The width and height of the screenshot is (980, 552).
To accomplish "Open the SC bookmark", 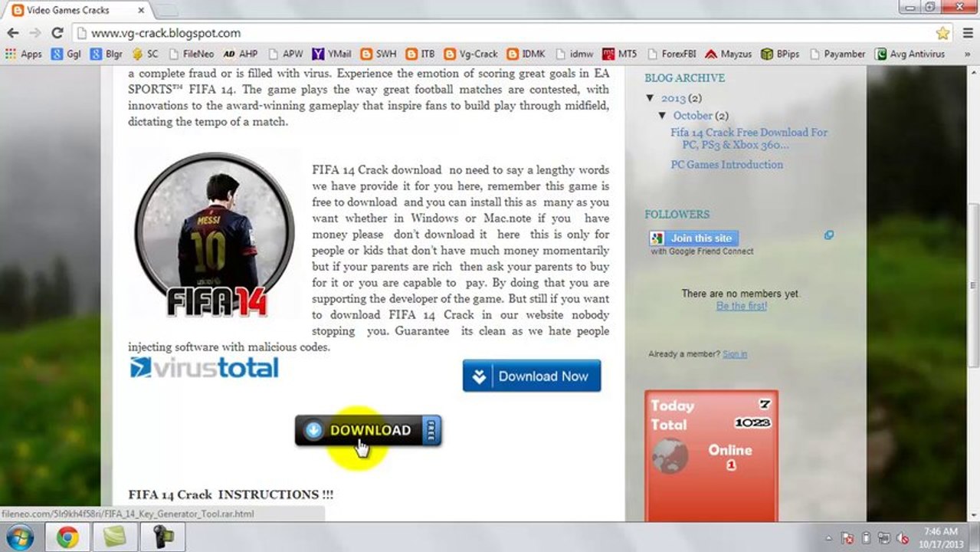I will tap(145, 54).
